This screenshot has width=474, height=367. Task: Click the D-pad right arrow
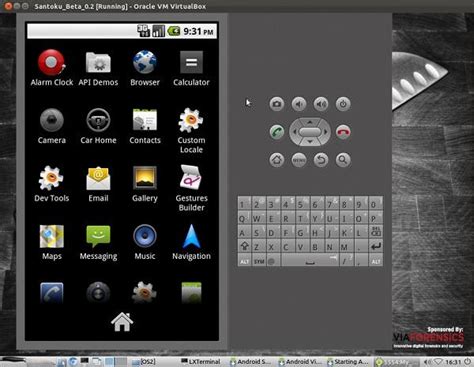[326, 132]
